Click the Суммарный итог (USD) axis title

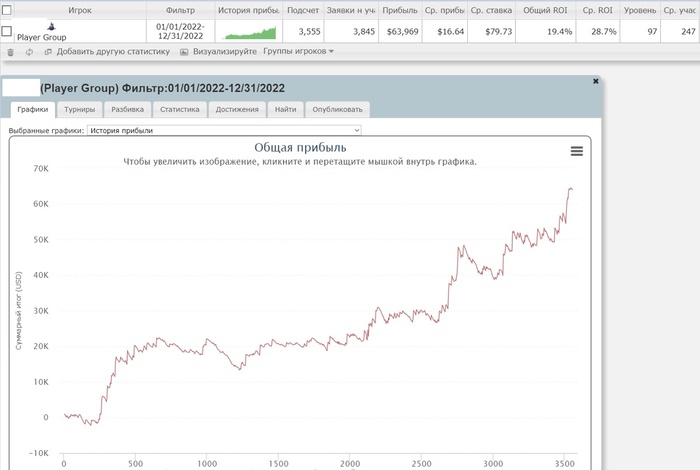18,311
